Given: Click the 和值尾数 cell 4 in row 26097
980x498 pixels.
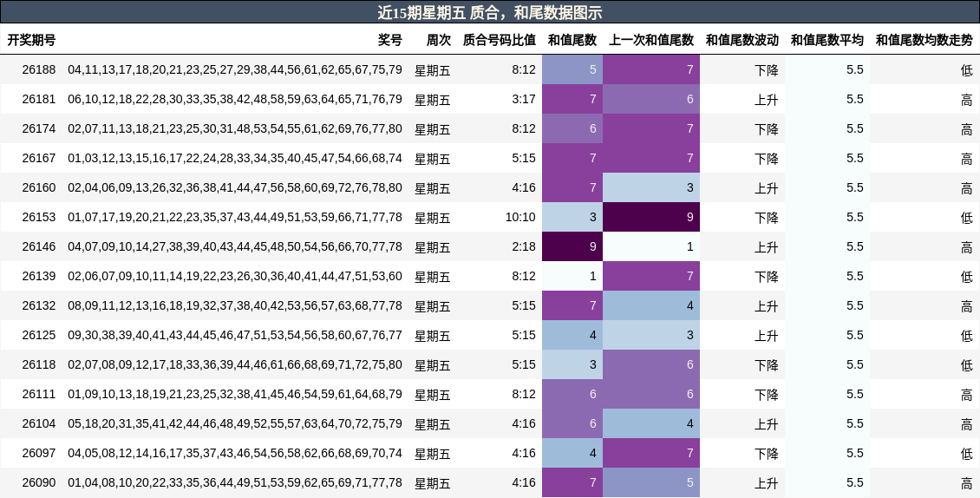Looking at the screenshot, I should 572,453.
